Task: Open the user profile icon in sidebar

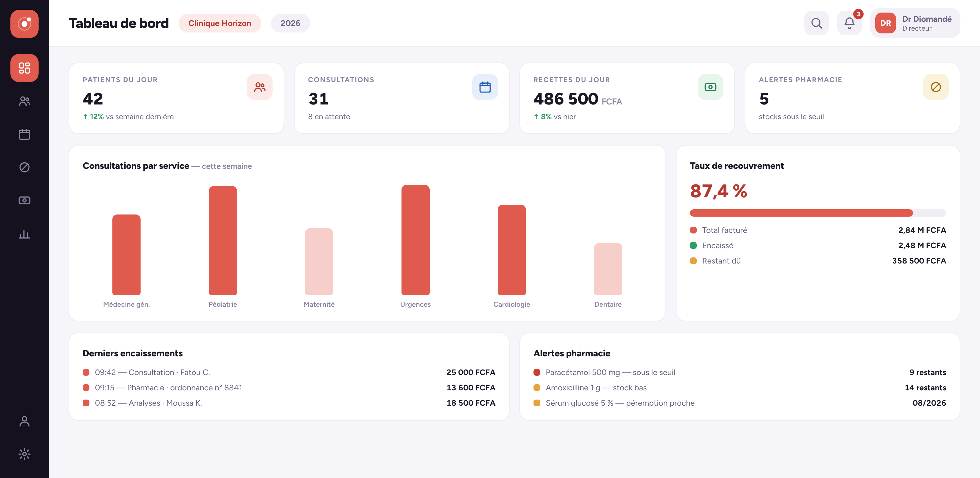Action: (24, 421)
